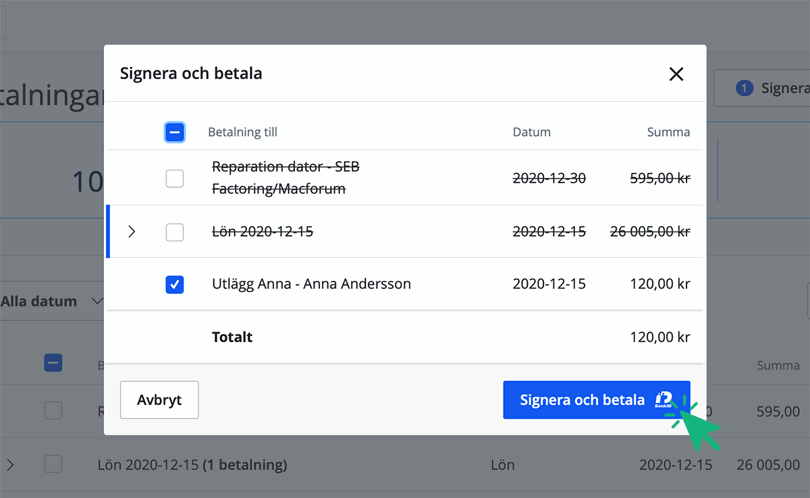The image size is (810, 498).
Task: Toggle the background table's select-all checkbox
Action: 53,363
